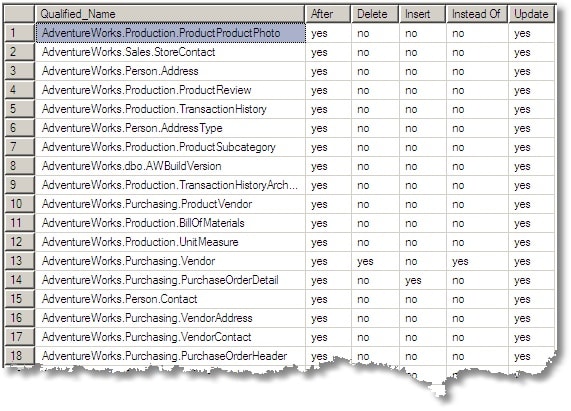Select row header number 13
Viewport: 571px width, 411px height.
(19, 261)
